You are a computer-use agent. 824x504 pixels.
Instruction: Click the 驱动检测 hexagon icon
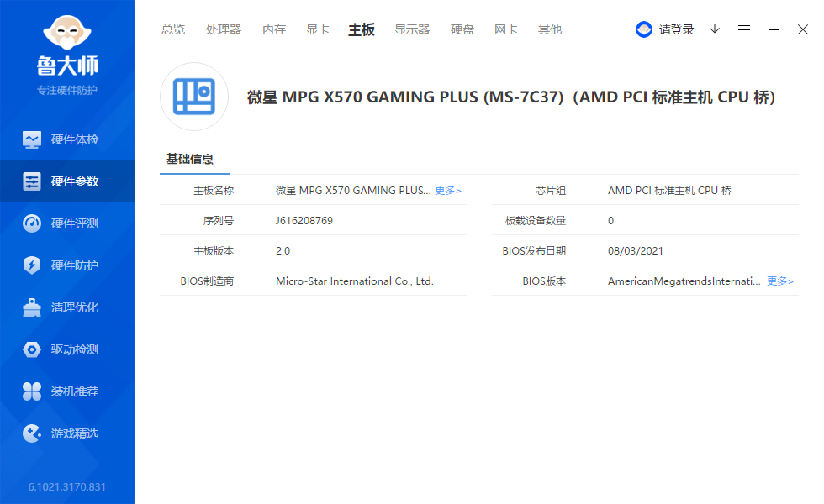(x=32, y=349)
